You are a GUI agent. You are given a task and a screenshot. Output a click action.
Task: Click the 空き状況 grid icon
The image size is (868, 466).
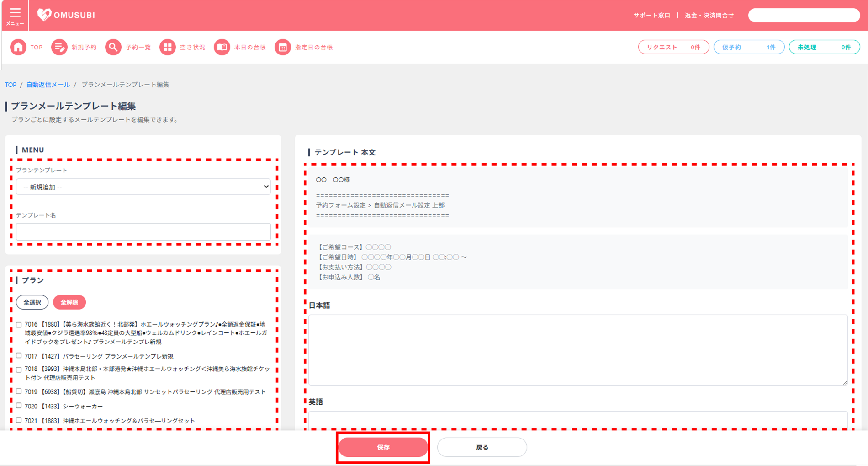pos(168,47)
